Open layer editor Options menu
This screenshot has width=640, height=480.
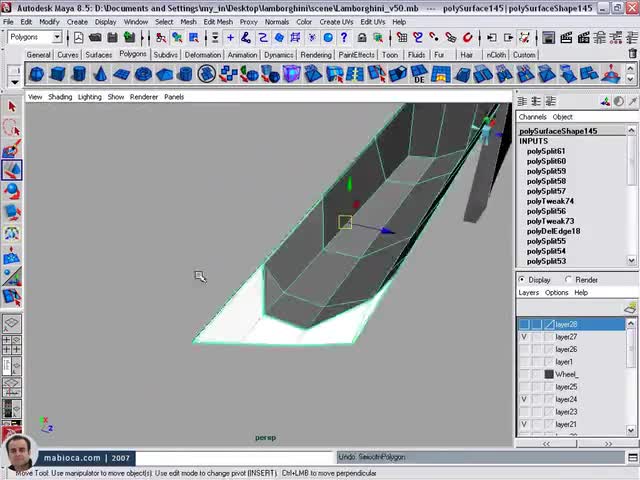pos(556,293)
